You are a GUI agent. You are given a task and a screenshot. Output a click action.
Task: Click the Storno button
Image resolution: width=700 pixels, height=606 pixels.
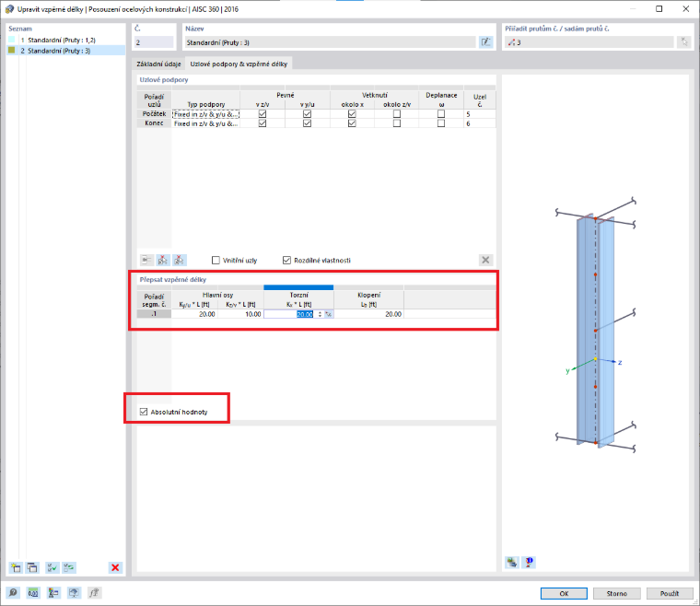pyautogui.click(x=616, y=593)
